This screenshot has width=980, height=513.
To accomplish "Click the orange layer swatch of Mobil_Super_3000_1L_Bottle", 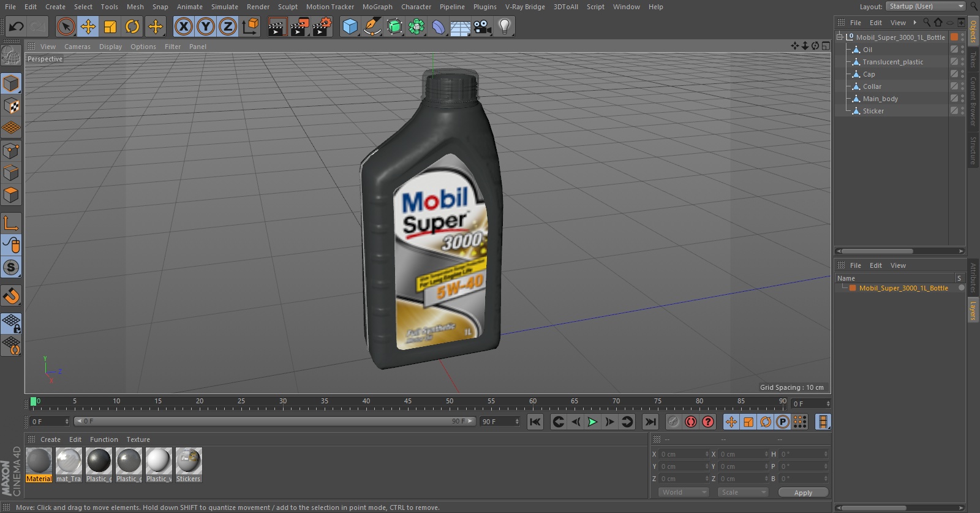I will coord(954,37).
